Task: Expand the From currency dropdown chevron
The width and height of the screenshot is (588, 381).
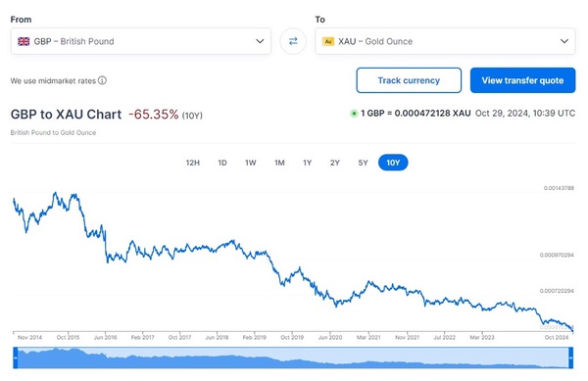Action: pos(260,41)
